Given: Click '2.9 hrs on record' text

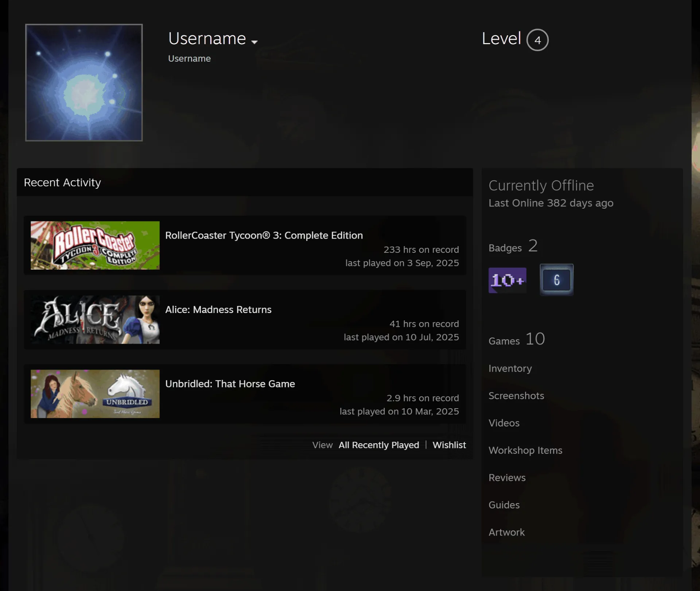Looking at the screenshot, I should coord(423,398).
